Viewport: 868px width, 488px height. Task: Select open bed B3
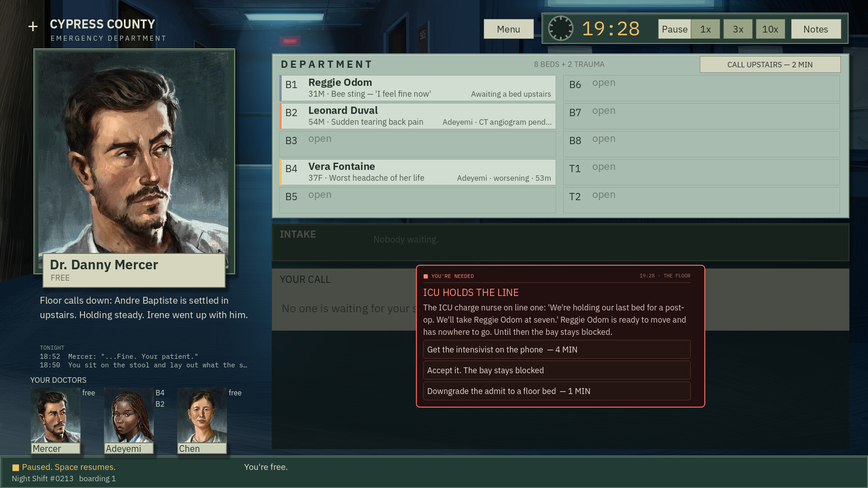[418, 144]
